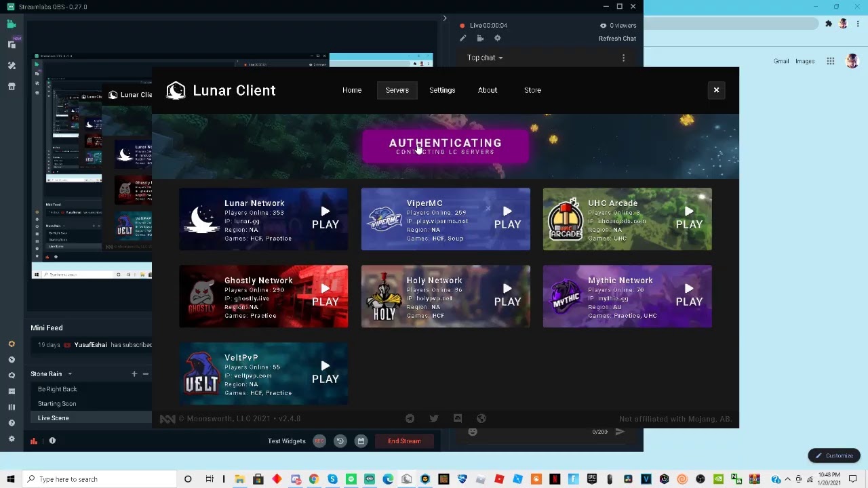868x488 pixels.
Task: Start recording with Streamlabs REC button
Action: click(x=319, y=441)
